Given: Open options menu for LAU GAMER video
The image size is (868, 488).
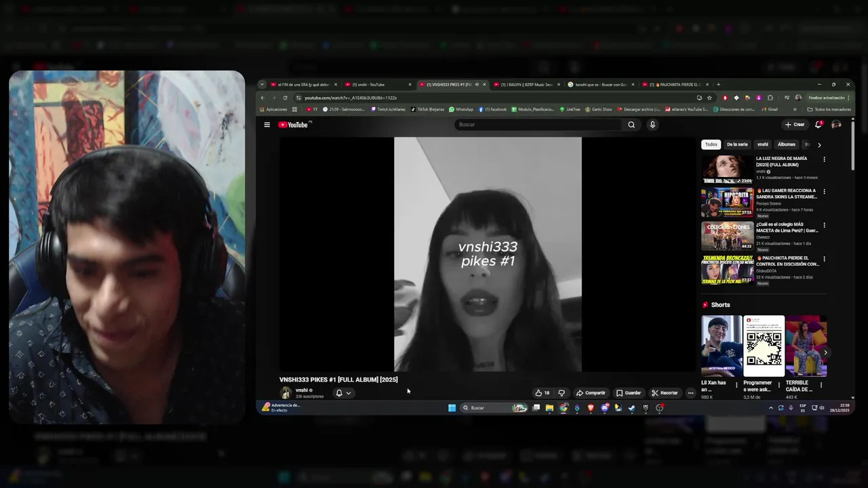Looking at the screenshot, I should click(825, 192).
